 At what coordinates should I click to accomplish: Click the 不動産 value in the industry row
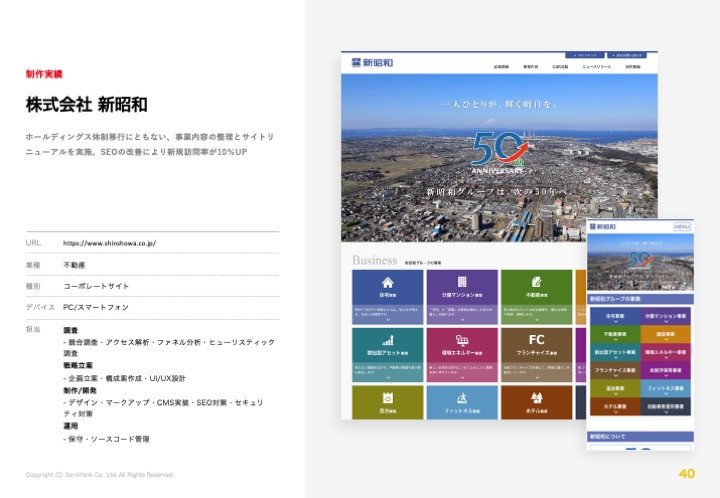(74, 265)
